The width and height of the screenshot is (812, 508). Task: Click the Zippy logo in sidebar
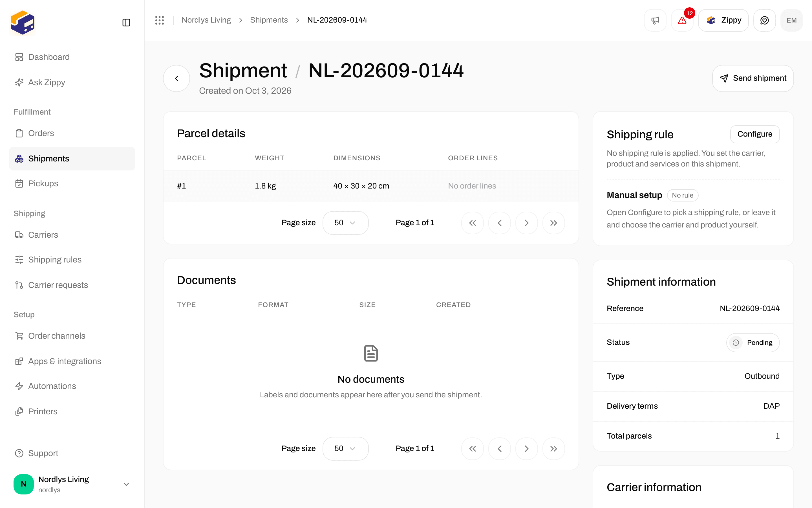(x=23, y=23)
